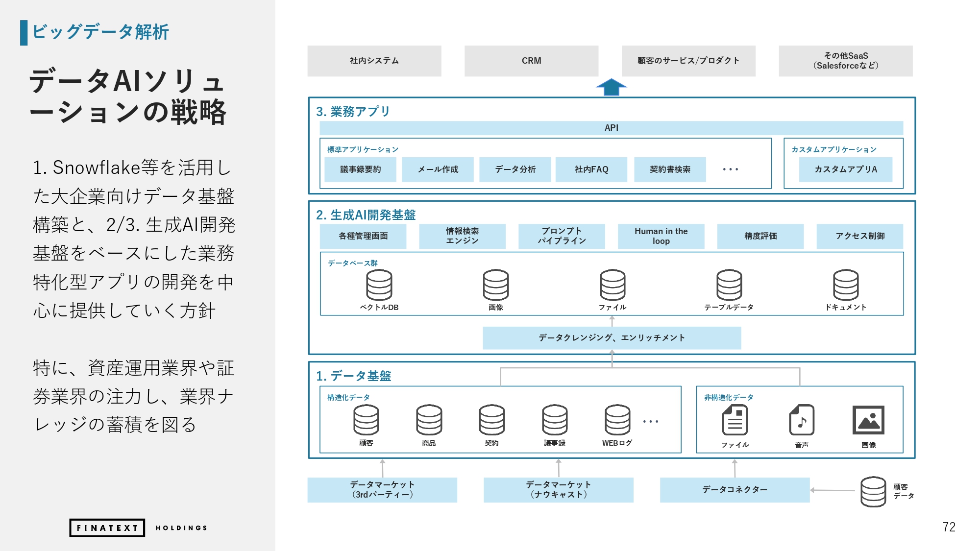Click the 情報検索エンジン box
Image resolution: width=980 pixels, height=551 pixels.
tap(463, 236)
